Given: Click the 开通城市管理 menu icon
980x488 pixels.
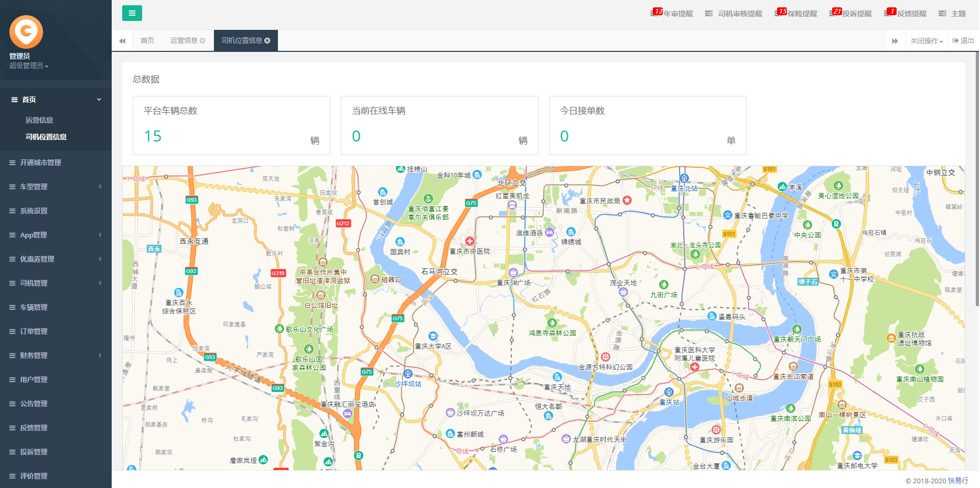Looking at the screenshot, I should 12,162.
